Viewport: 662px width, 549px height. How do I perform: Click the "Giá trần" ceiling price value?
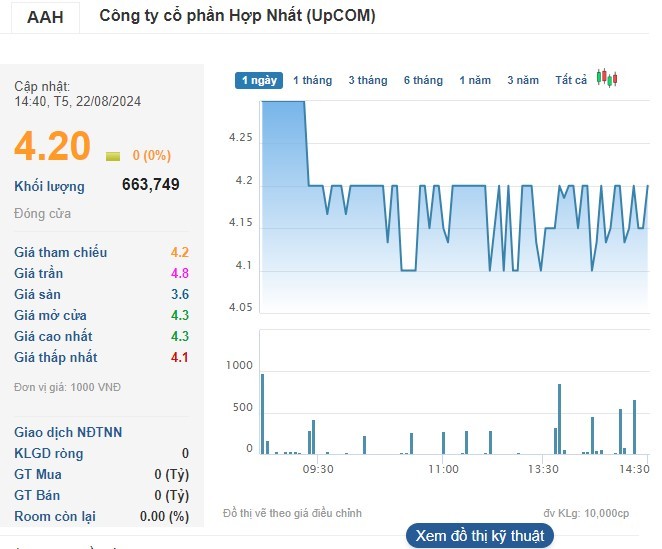(x=180, y=273)
